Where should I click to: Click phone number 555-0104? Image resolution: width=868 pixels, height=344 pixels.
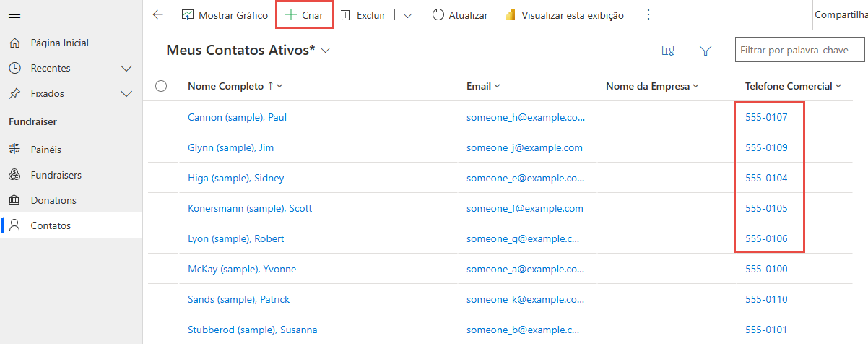click(x=766, y=178)
